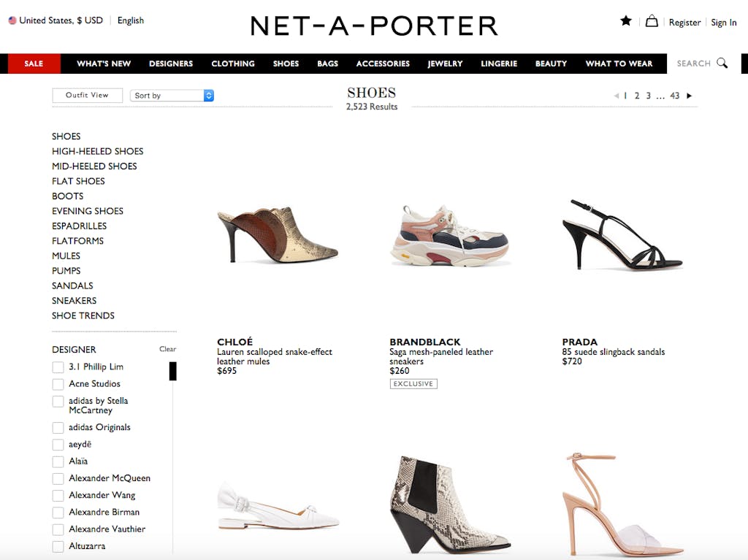This screenshot has width=748, height=560.
Task: Open the Beauty menu
Action: [551, 64]
